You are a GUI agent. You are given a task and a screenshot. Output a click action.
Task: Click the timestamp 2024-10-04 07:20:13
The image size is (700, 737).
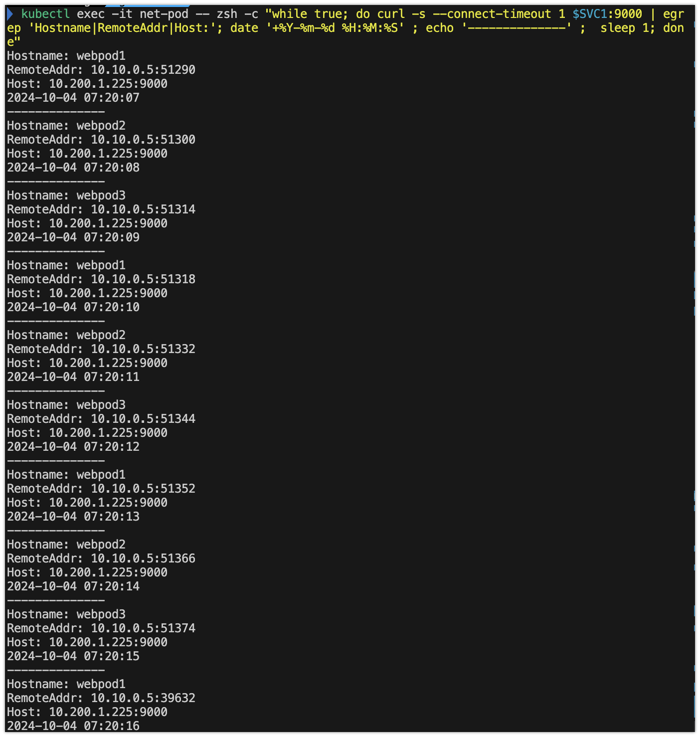click(73, 517)
